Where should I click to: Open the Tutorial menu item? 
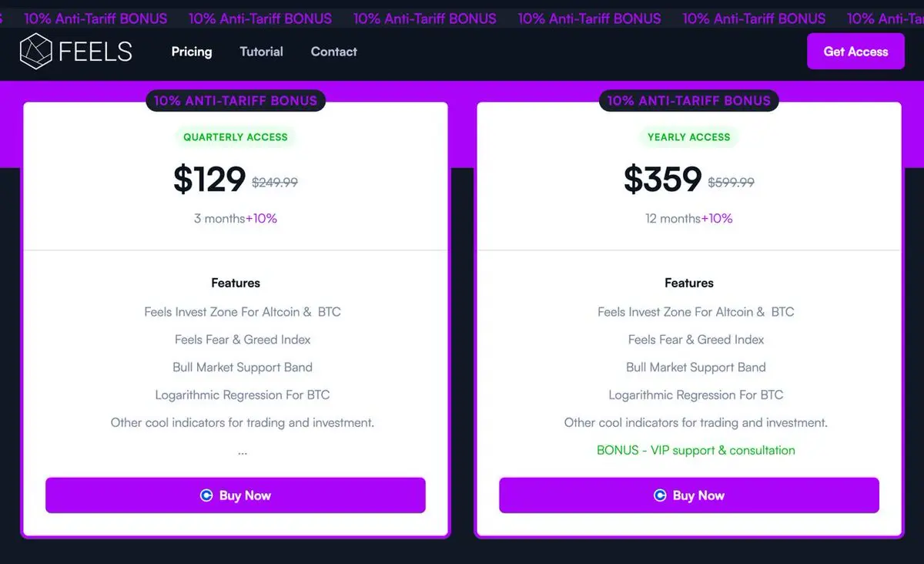[x=262, y=52]
